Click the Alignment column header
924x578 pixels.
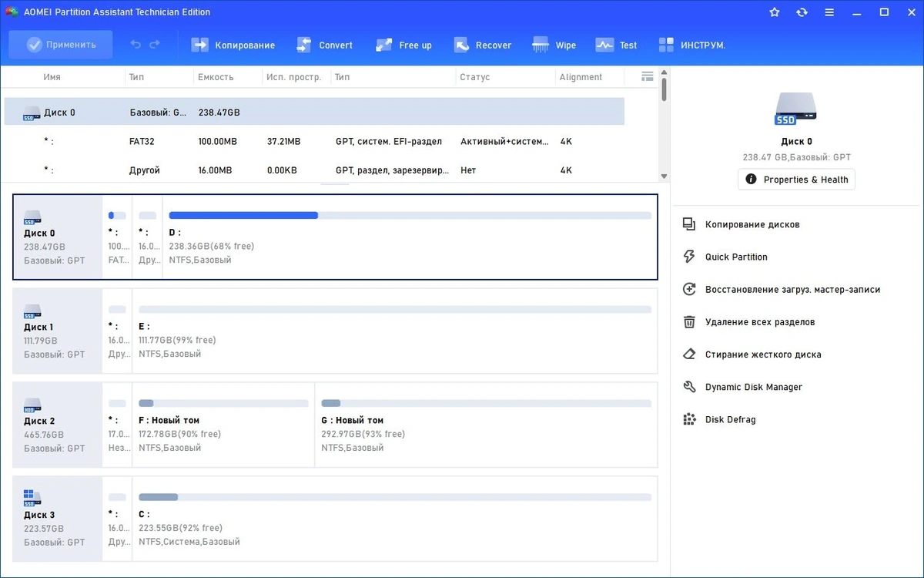tap(581, 77)
